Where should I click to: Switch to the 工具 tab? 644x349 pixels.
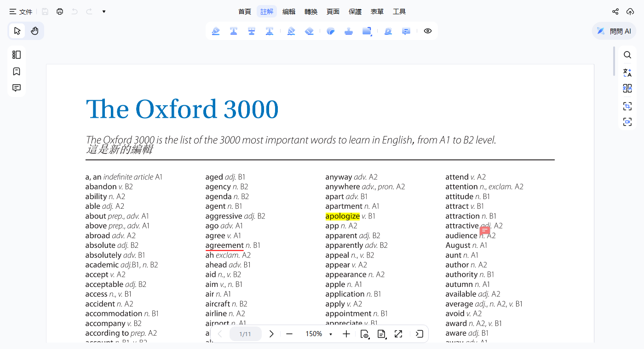399,11
